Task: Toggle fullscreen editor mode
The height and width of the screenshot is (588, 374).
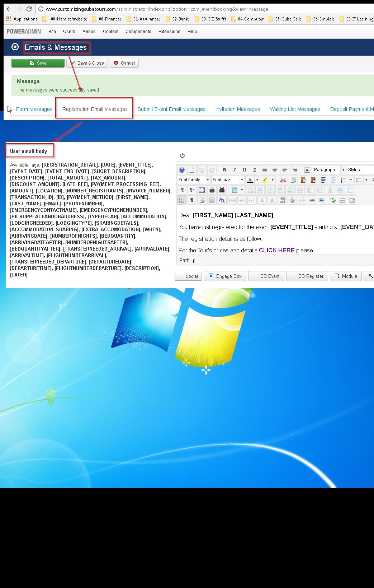Action: tap(202, 190)
